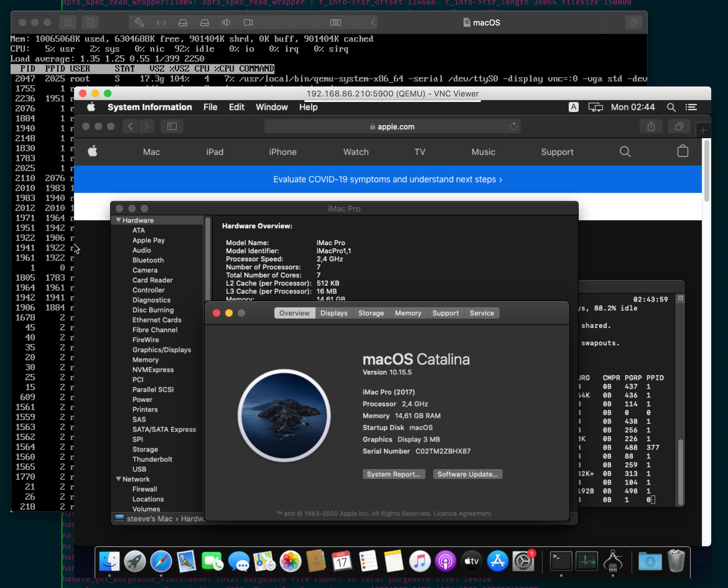
Task: Click the System Report button
Action: (x=394, y=474)
